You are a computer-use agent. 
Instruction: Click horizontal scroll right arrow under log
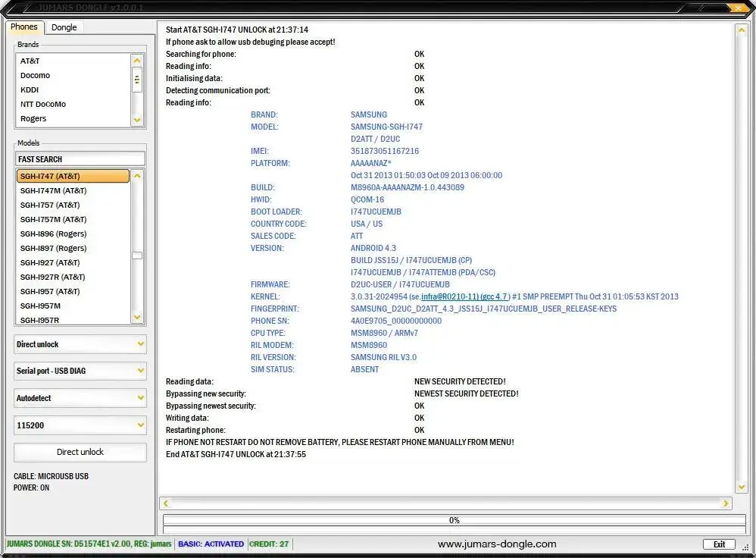[726, 503]
